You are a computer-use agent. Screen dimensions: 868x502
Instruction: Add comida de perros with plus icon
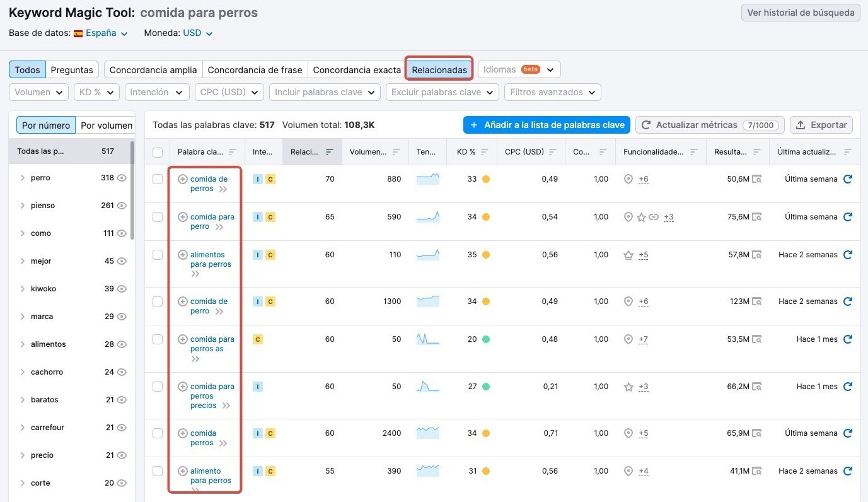pyautogui.click(x=183, y=179)
